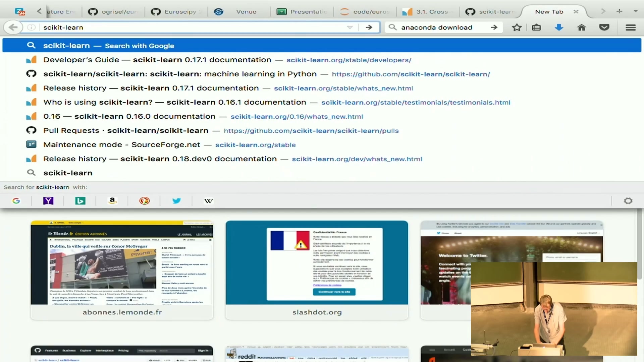The height and width of the screenshot is (362, 644).
Task: Click the site info icon in the URL bar
Action: [31, 27]
